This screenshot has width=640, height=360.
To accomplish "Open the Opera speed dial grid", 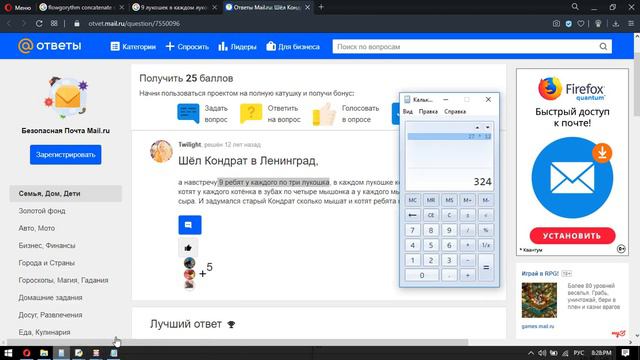I will coord(54,24).
